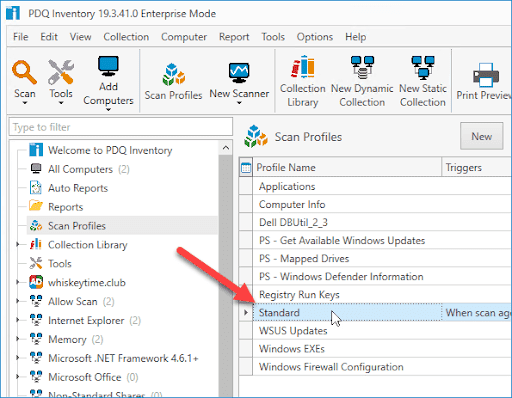The image size is (512, 398).
Task: Open the Collection Library toolbar icon
Action: pos(303,67)
